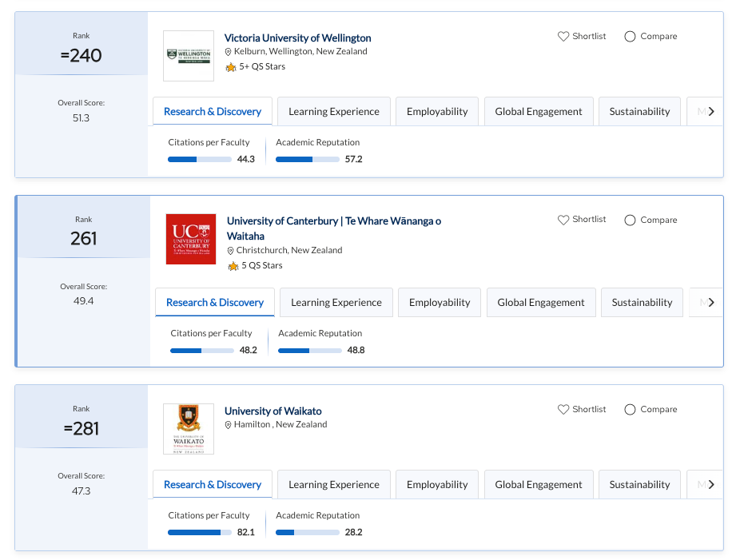Click Waikato Citations per Faculty progress bar
744x560 pixels.
pos(201,533)
